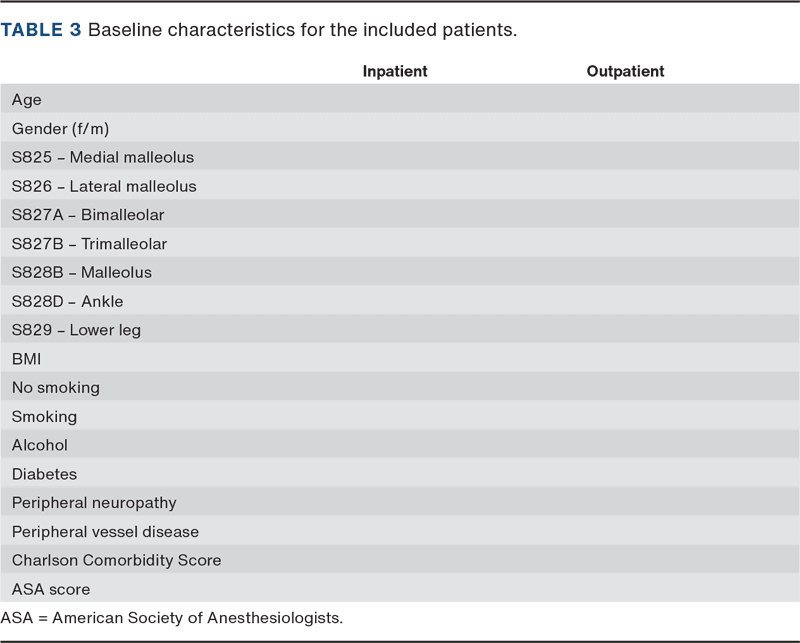
Task: Click the Diabetes row label
Action: click(x=44, y=475)
